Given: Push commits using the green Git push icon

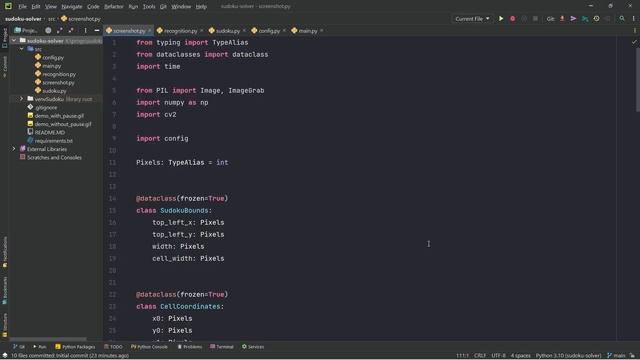Looking at the screenshot, I should (x=585, y=19).
